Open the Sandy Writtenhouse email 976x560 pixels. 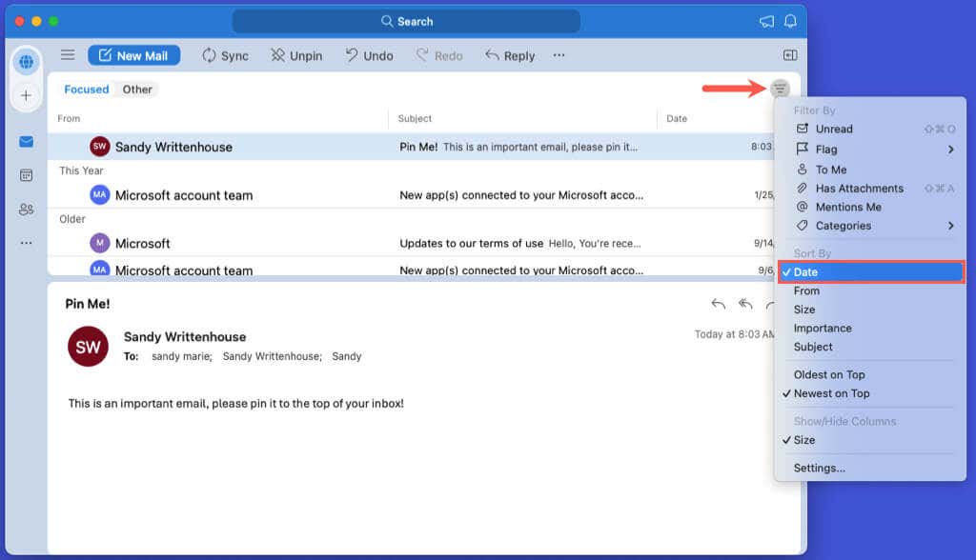pyautogui.click(x=286, y=147)
